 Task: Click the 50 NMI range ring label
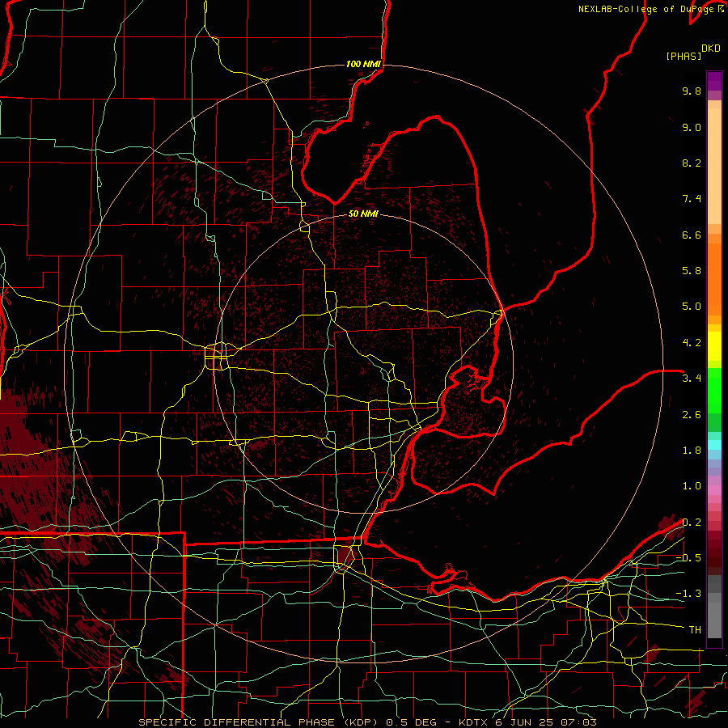pyautogui.click(x=363, y=214)
